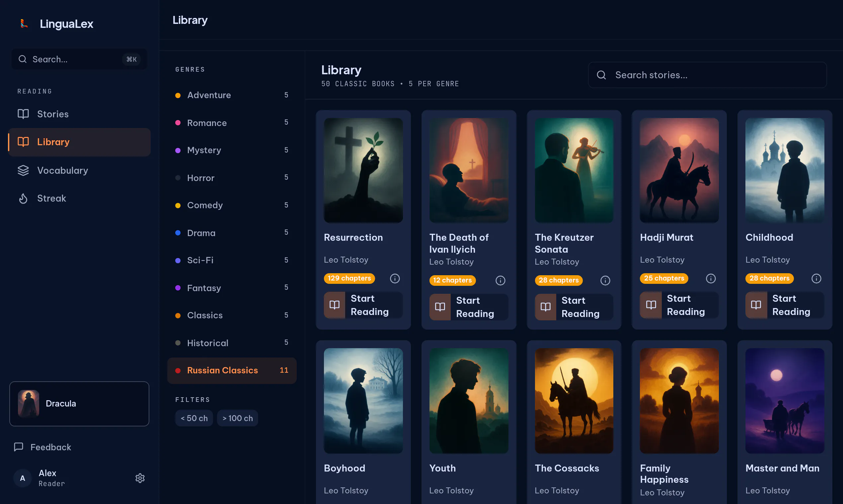The height and width of the screenshot is (504, 843).
Task: Click the Streak flame icon
Action: pos(23,198)
